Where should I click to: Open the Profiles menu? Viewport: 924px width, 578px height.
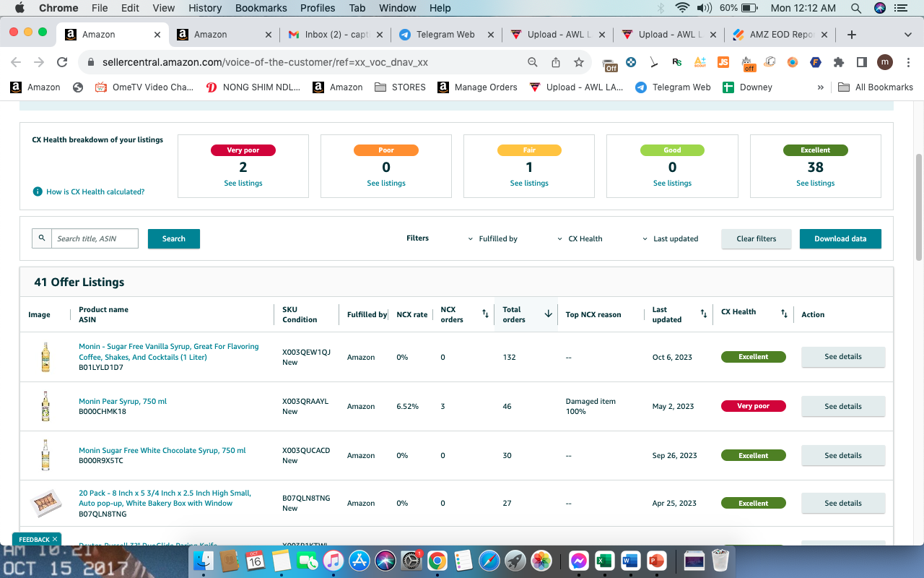click(318, 8)
